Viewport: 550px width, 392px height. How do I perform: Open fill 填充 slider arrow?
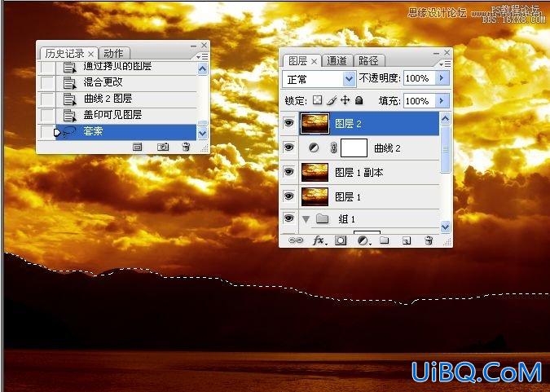[x=442, y=101]
